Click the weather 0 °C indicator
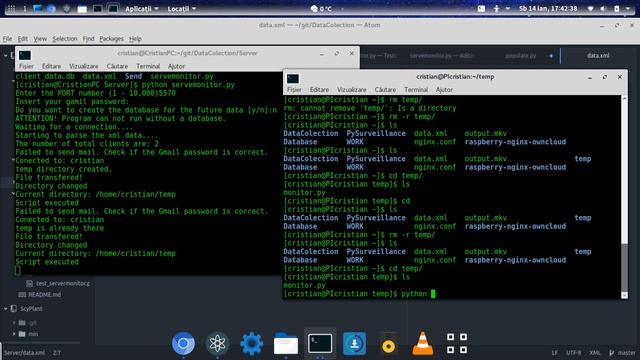The height and width of the screenshot is (360, 640). 321,9
